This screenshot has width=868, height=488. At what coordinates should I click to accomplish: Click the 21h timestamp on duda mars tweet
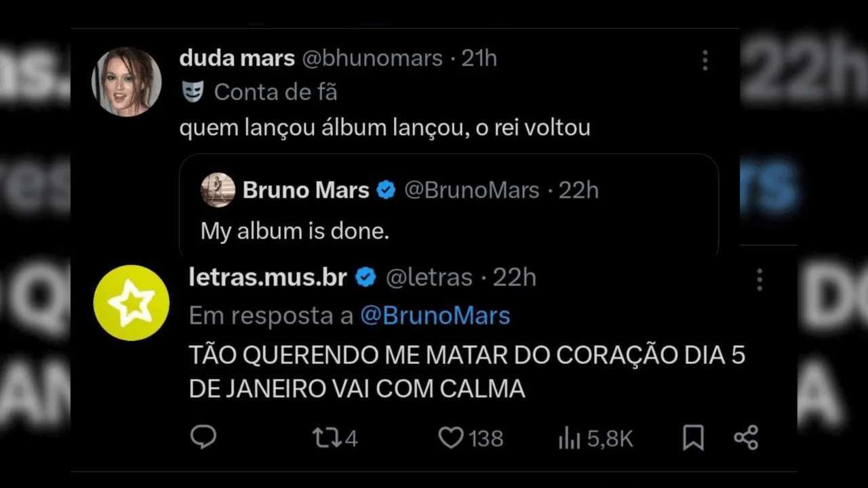[x=479, y=59]
